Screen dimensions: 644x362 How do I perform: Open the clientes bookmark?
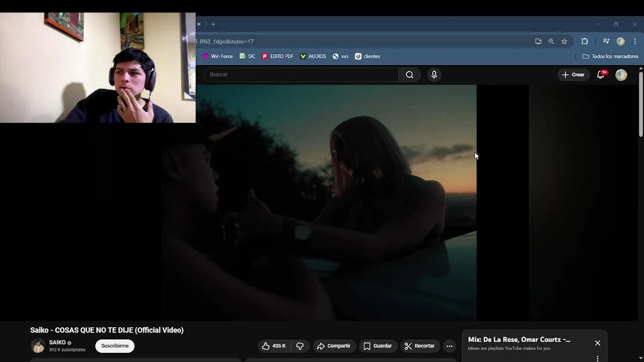367,56
